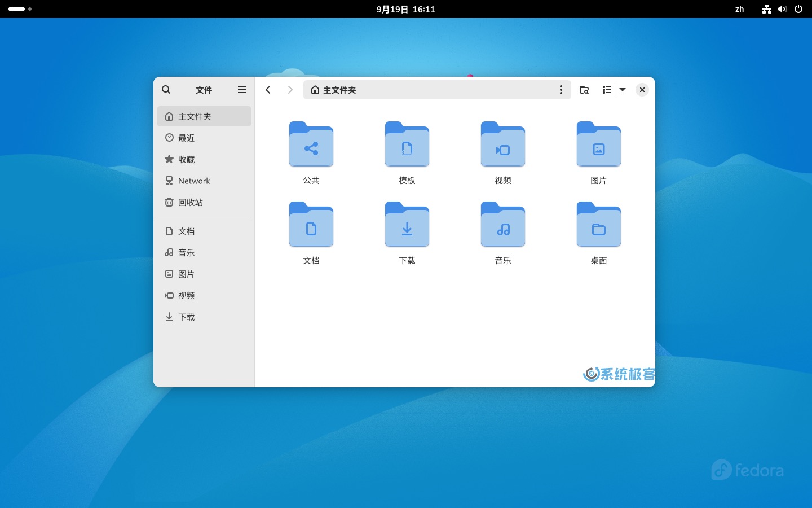This screenshot has height=508, width=812.
Task: Select the 图片 folder icon in main view
Action: (x=599, y=144)
